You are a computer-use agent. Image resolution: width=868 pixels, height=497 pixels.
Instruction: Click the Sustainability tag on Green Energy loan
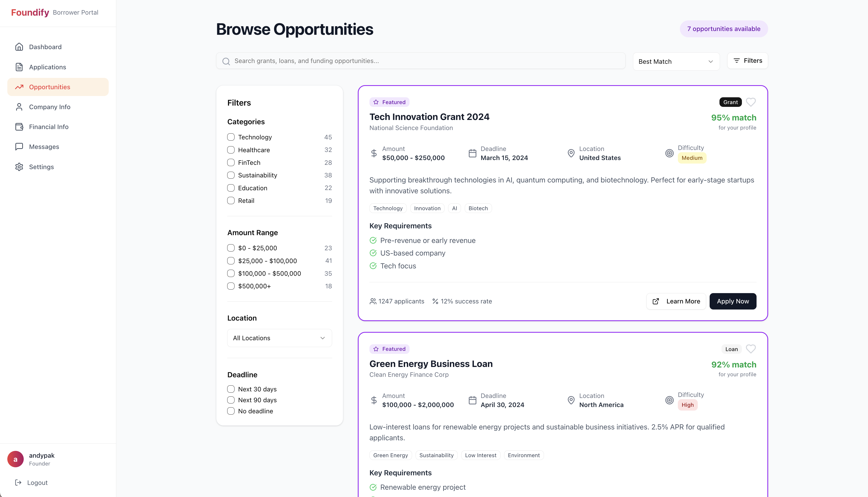(x=436, y=455)
